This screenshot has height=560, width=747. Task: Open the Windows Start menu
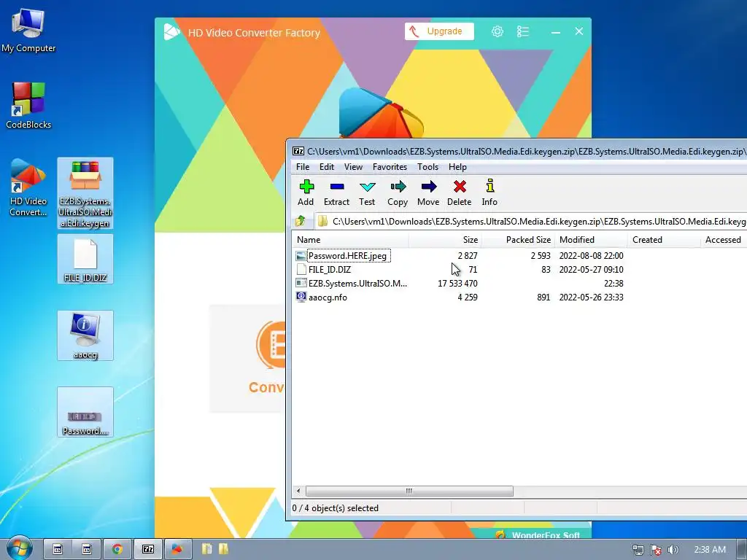20,549
